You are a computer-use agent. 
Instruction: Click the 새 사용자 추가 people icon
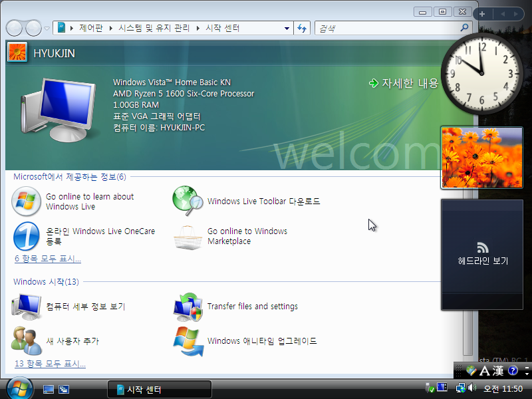(26, 340)
